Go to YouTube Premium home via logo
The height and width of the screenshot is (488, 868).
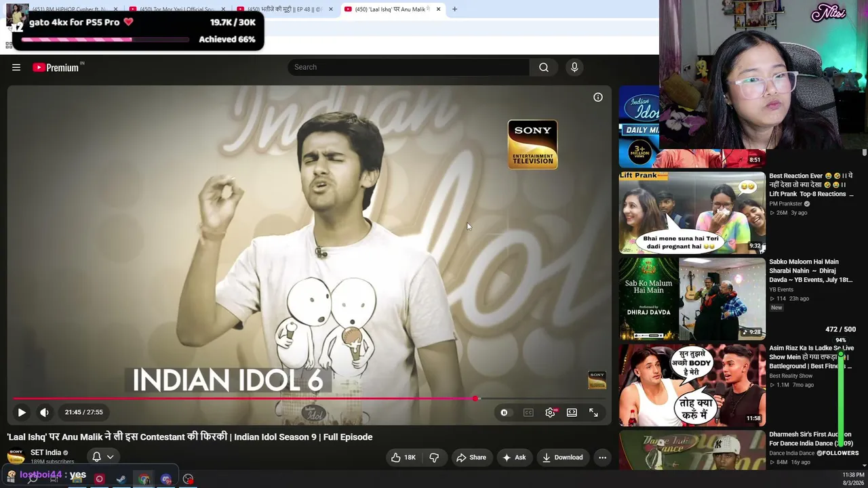tap(56, 67)
